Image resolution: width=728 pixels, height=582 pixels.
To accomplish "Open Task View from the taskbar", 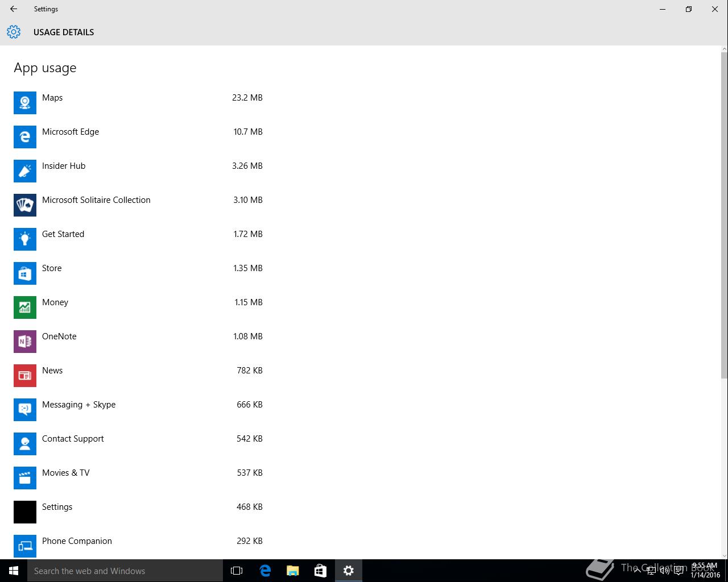I will [x=237, y=571].
